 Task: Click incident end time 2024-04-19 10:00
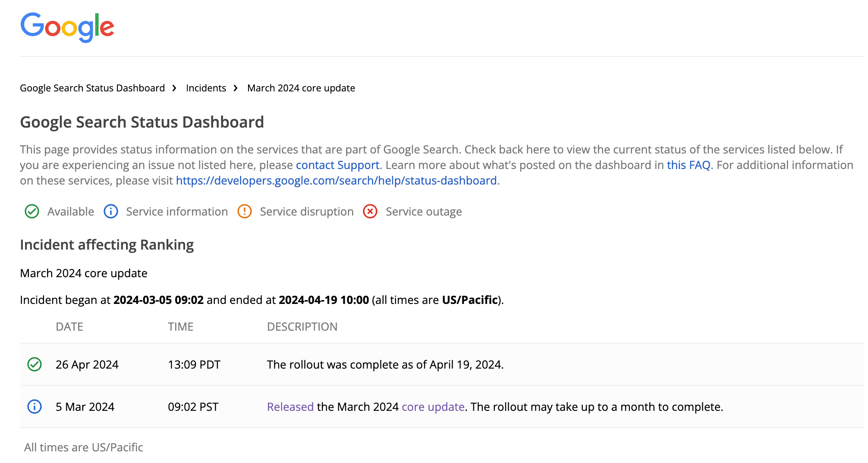pyautogui.click(x=324, y=300)
